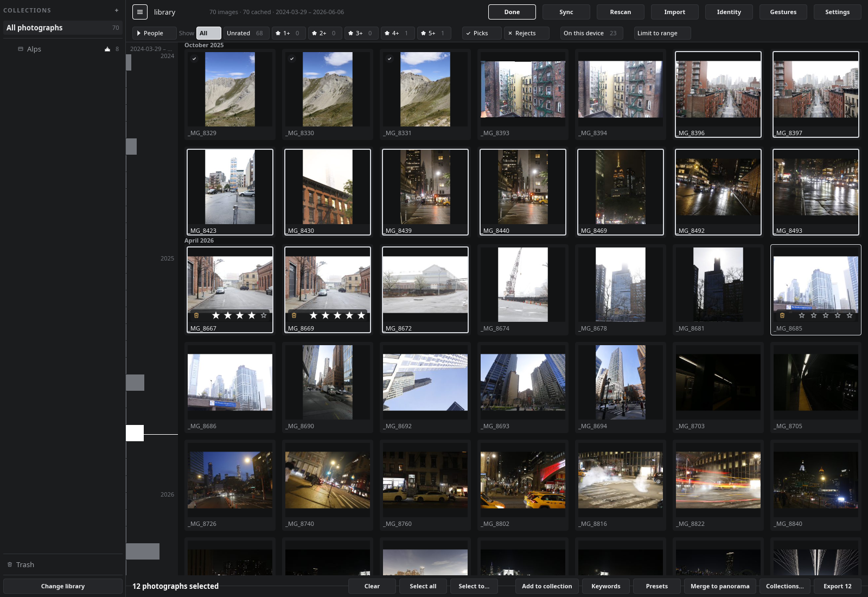Set _MG_8669 rating to one star
This screenshot has height=597, width=868.
[314, 315]
